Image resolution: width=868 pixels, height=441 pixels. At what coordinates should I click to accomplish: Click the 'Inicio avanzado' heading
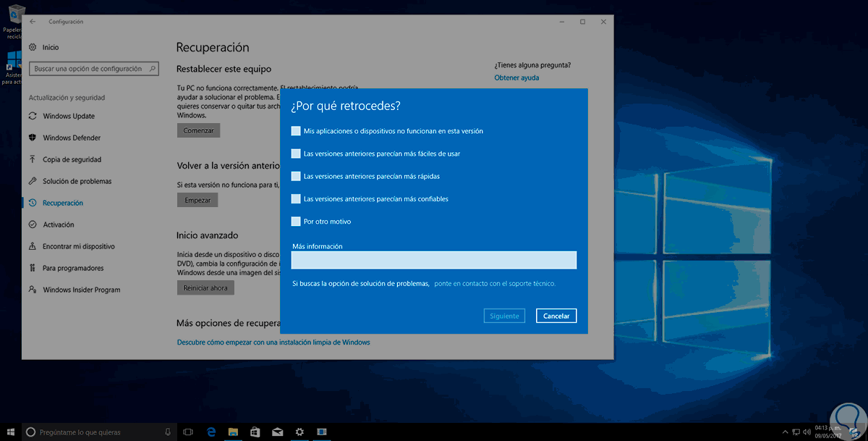207,235
